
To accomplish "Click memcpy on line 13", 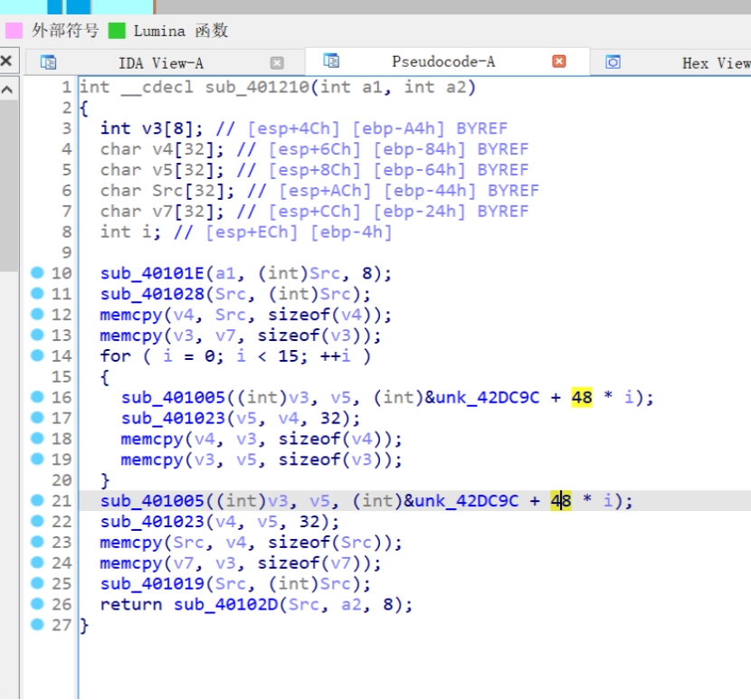I will pyautogui.click(x=131, y=336).
